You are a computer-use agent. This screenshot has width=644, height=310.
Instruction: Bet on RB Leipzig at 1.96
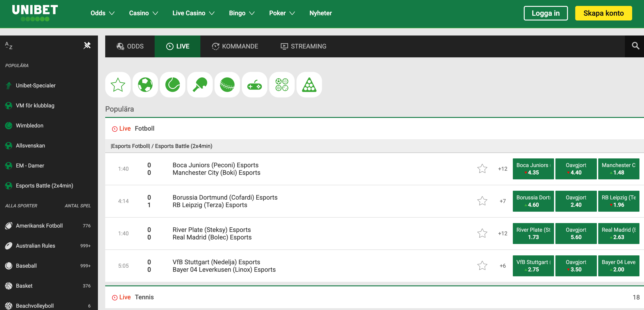[618, 201]
